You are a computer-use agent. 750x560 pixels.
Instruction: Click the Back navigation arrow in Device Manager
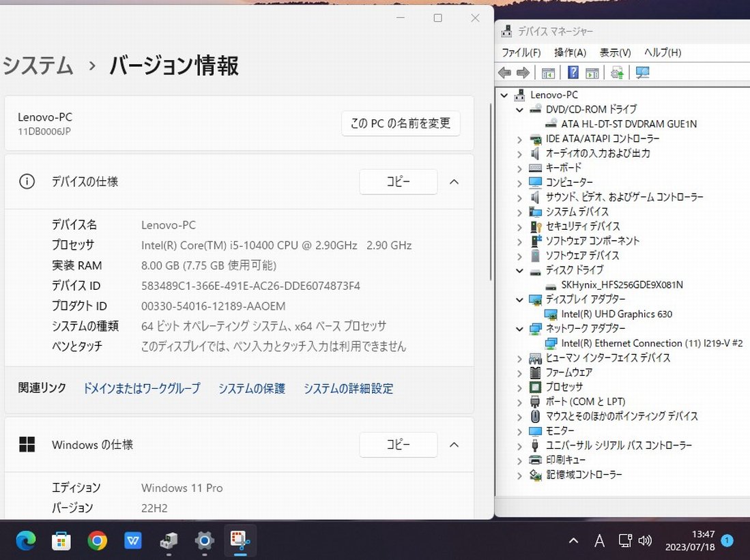pyautogui.click(x=504, y=72)
